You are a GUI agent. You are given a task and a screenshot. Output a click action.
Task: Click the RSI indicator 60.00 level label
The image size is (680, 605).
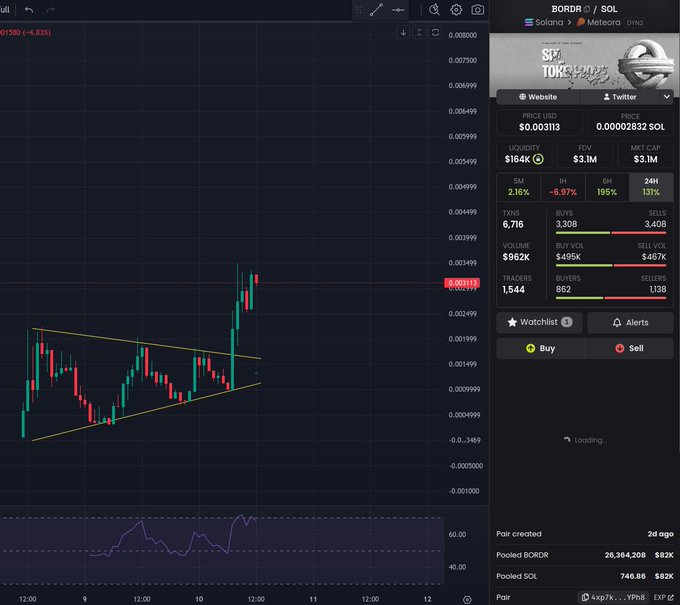coord(457,535)
